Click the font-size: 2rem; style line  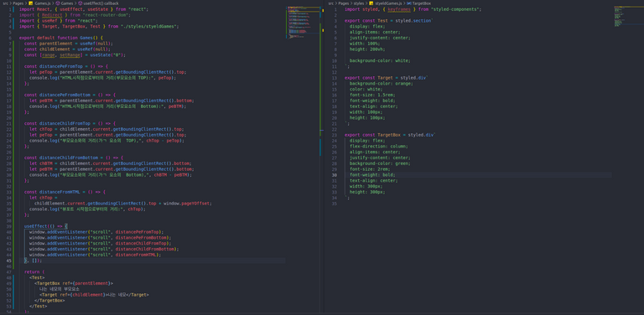(x=370, y=169)
